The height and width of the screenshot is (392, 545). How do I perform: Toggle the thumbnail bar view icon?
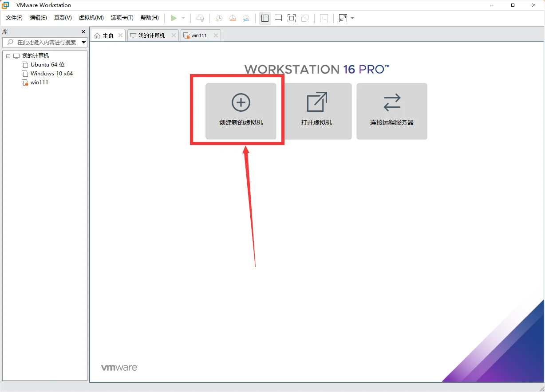[x=278, y=18]
